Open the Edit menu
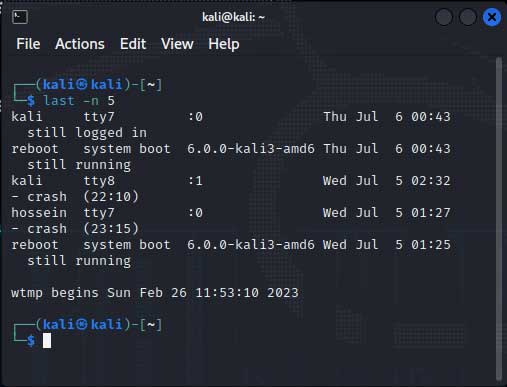Screen dimensions: 507x387 (133, 44)
